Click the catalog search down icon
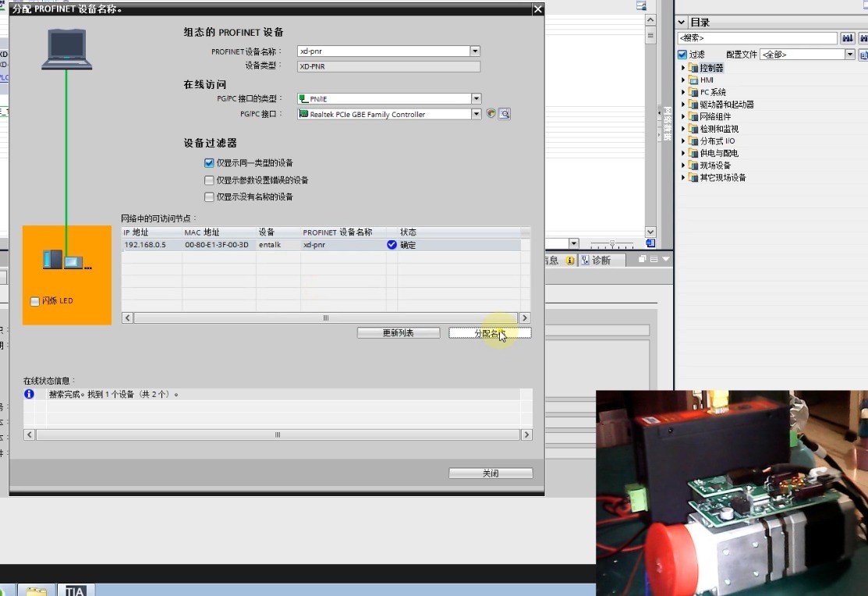Image resolution: width=868 pixels, height=596 pixels. [x=848, y=37]
